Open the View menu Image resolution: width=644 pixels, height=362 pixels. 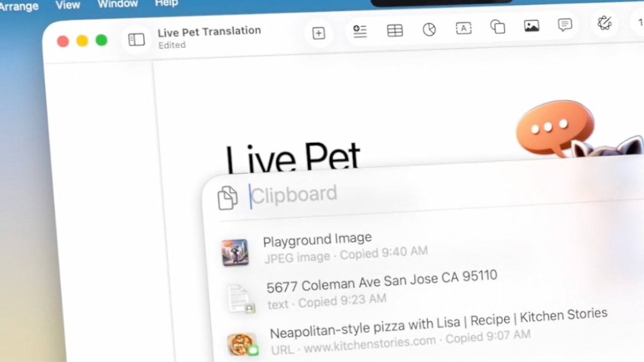pyautogui.click(x=68, y=5)
